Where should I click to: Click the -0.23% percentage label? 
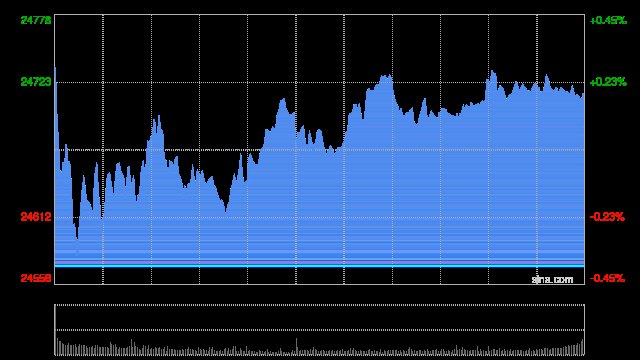607,217
